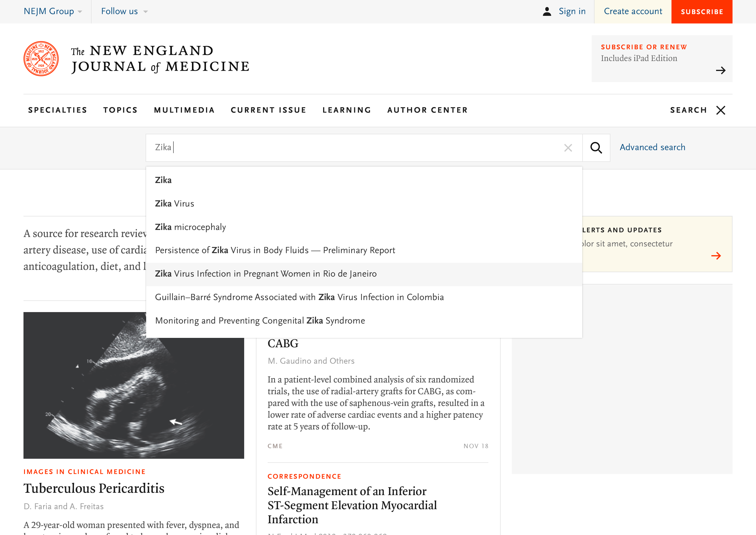Close the search panel via the Search X icon
This screenshot has width=756, height=535.
coord(721,110)
